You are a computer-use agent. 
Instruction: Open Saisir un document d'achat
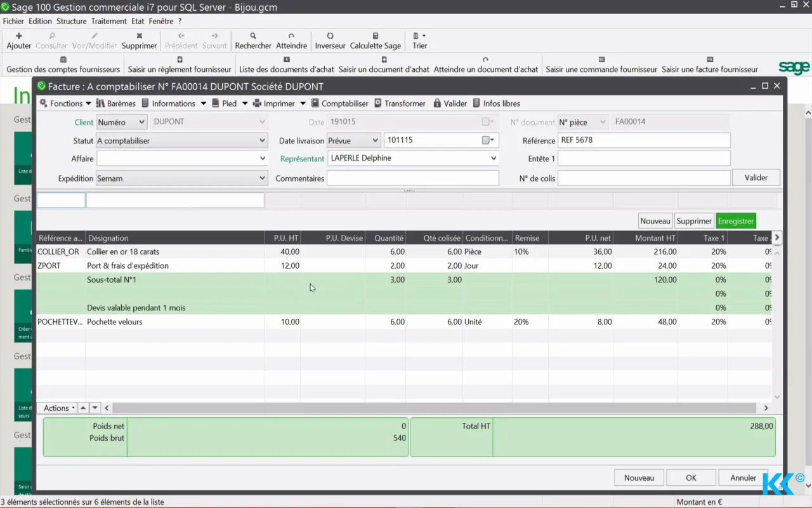tap(384, 65)
